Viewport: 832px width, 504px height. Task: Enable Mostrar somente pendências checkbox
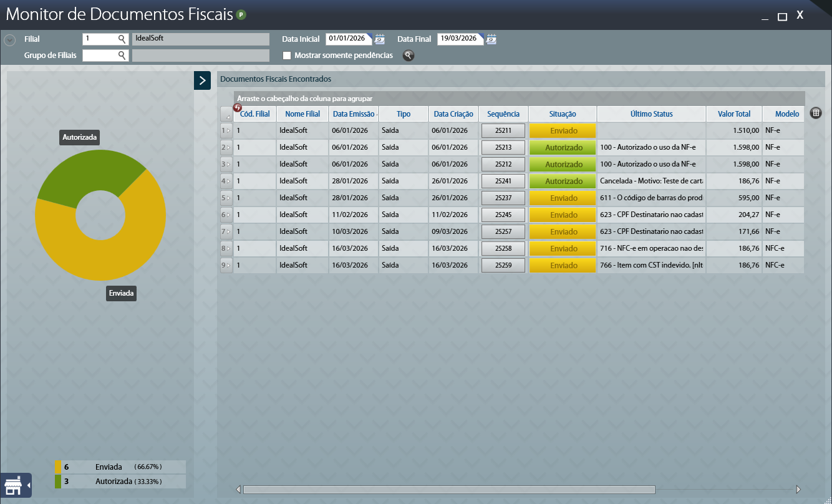tap(287, 56)
